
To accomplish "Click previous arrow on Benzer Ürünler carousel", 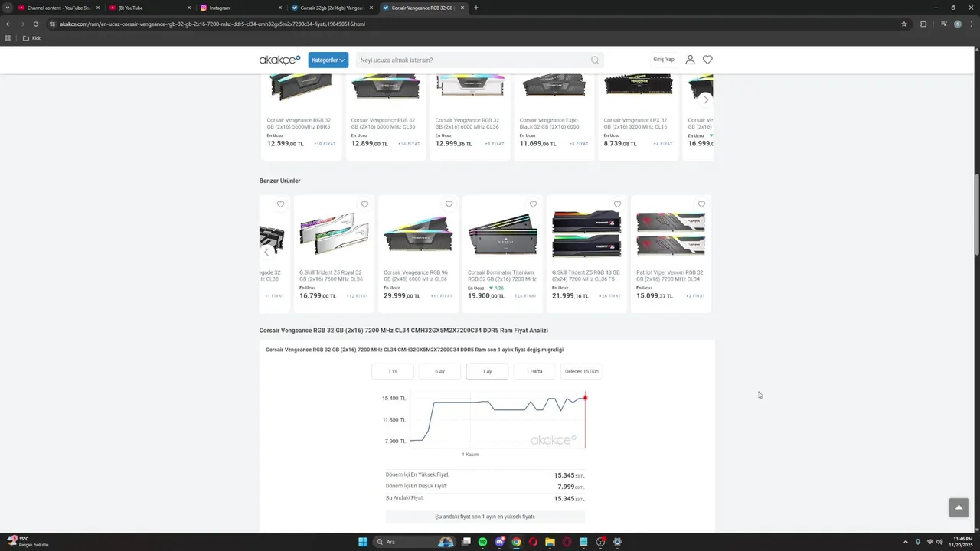I will [x=266, y=253].
